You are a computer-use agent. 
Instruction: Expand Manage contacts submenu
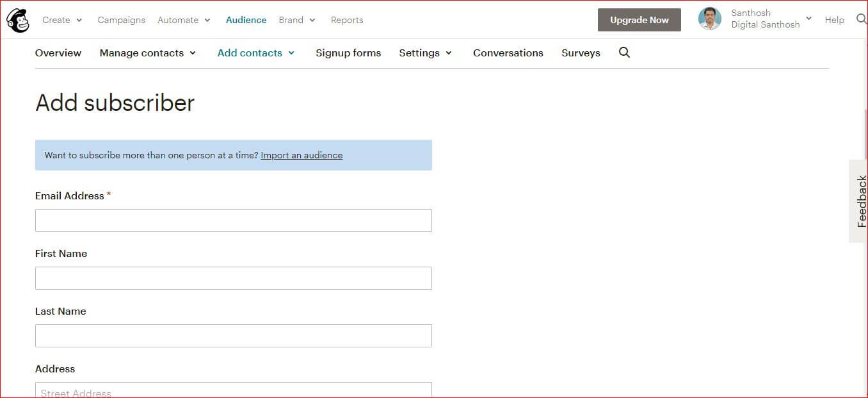pyautogui.click(x=148, y=53)
